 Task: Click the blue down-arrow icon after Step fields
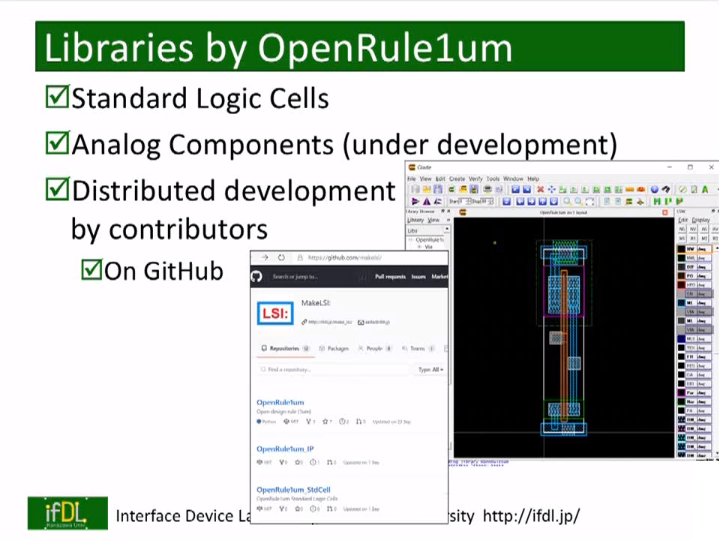pyautogui.click(x=506, y=201)
